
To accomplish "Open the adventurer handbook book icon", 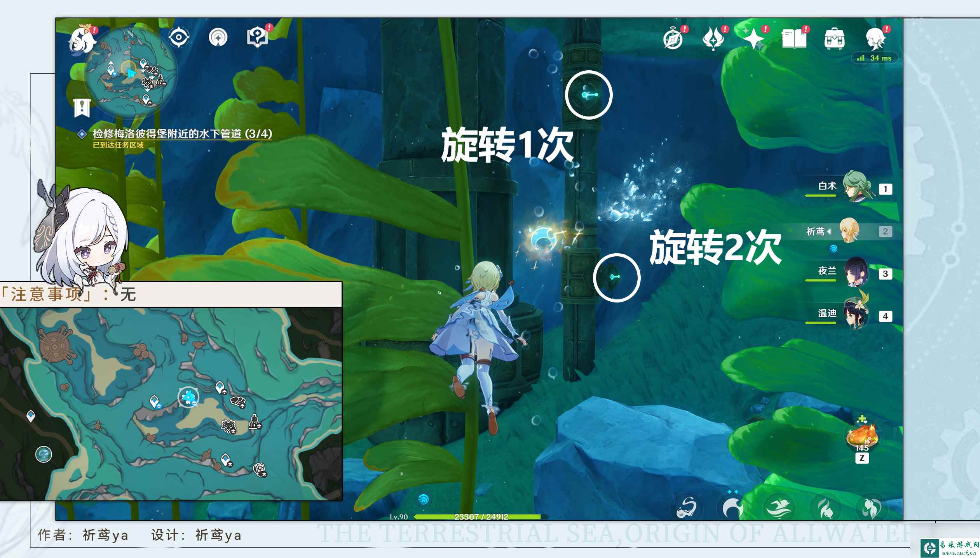I will point(794,39).
